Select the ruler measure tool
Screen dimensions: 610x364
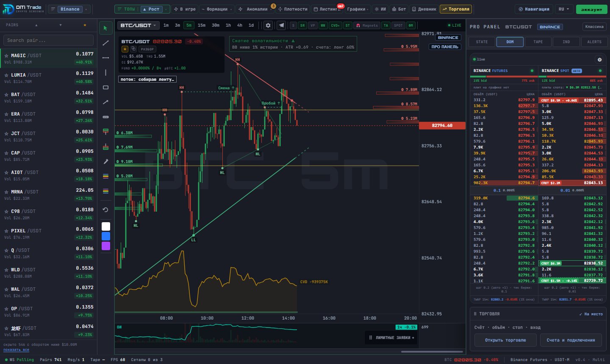pyautogui.click(x=106, y=117)
